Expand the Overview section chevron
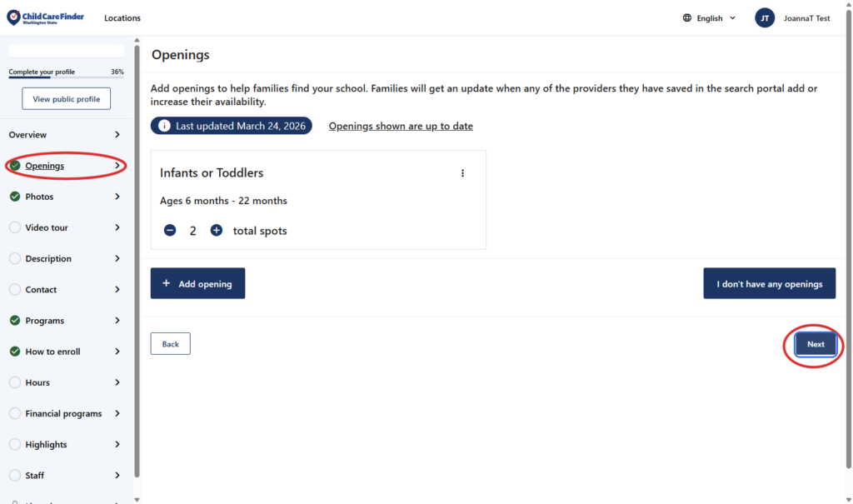 click(x=117, y=135)
